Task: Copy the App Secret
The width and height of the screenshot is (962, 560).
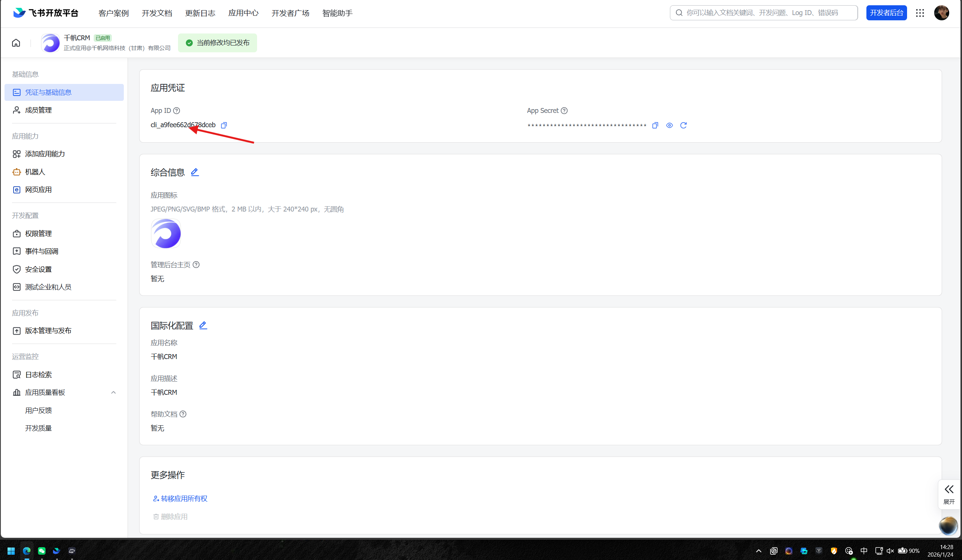Action: [655, 125]
